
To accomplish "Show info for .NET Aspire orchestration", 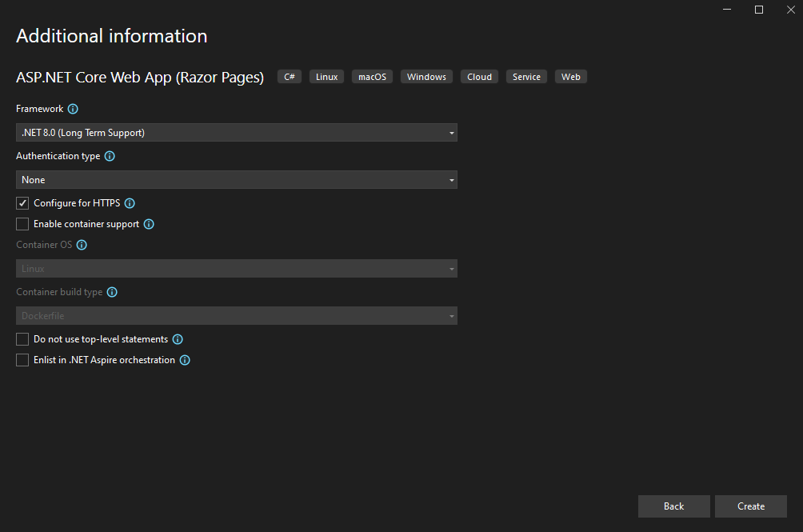I will pyautogui.click(x=185, y=360).
